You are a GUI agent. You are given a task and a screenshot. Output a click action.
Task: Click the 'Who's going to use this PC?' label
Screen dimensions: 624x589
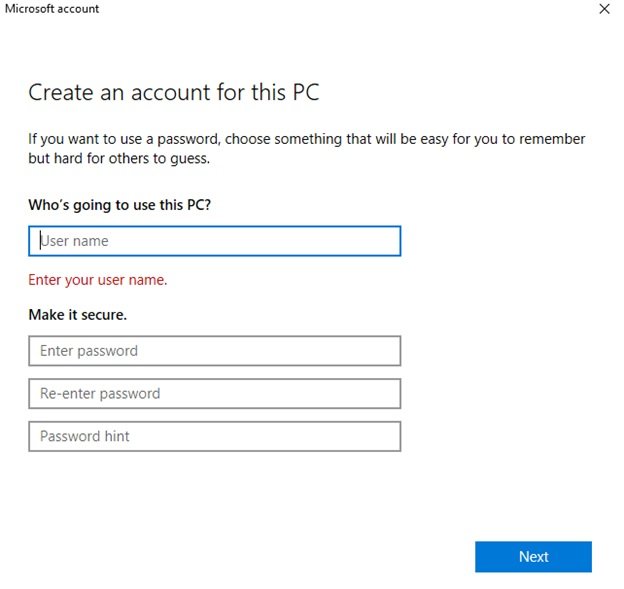(x=119, y=205)
